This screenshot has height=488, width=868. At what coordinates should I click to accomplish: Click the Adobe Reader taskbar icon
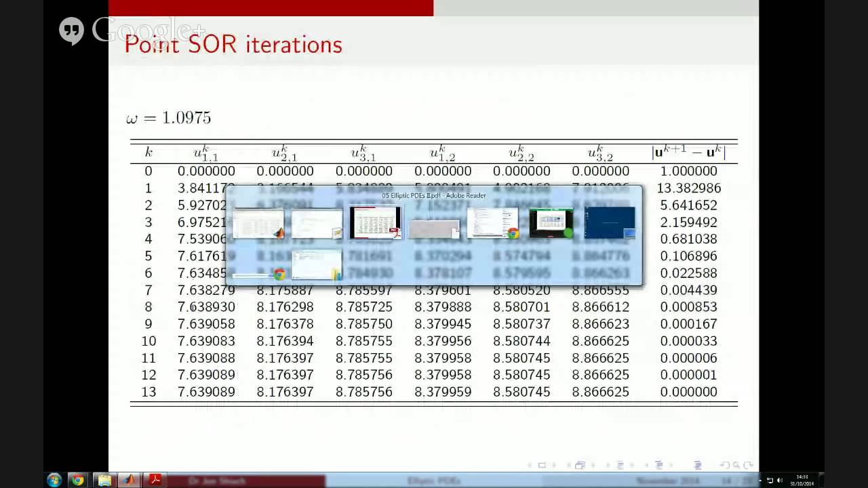(x=155, y=480)
